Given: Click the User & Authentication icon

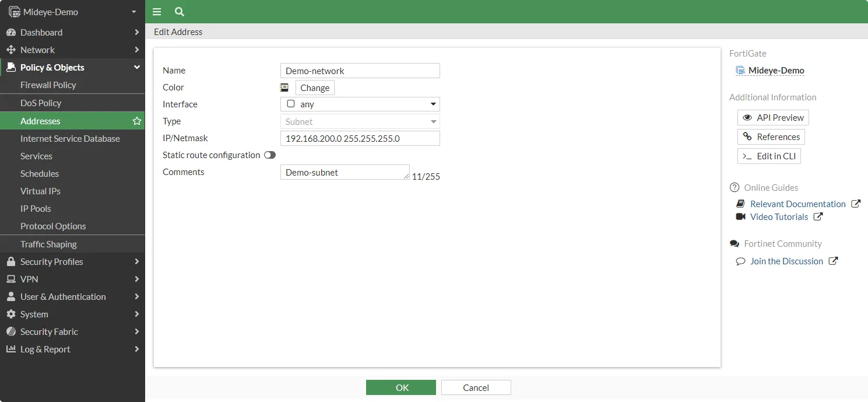Looking at the screenshot, I should [11, 296].
